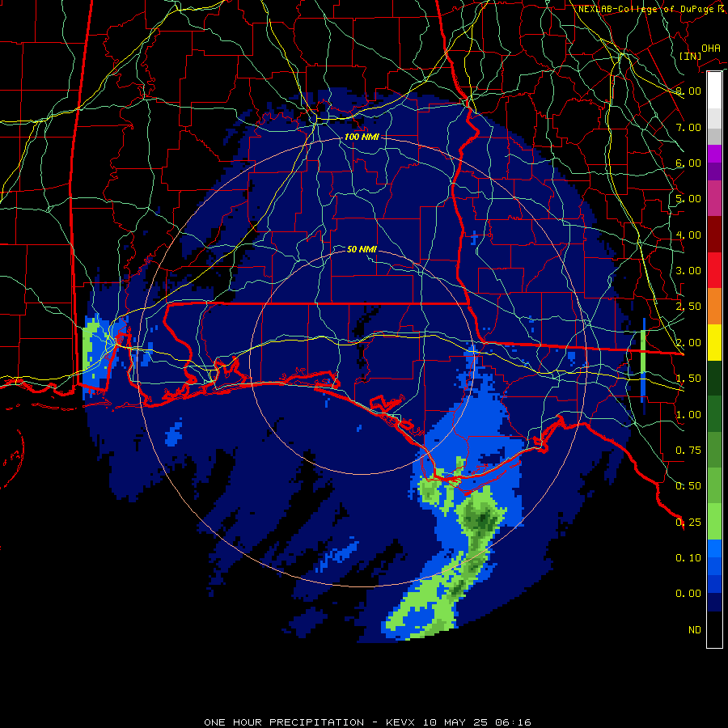Click the 100 NMI range ring label
The image size is (728, 728).
point(362,137)
